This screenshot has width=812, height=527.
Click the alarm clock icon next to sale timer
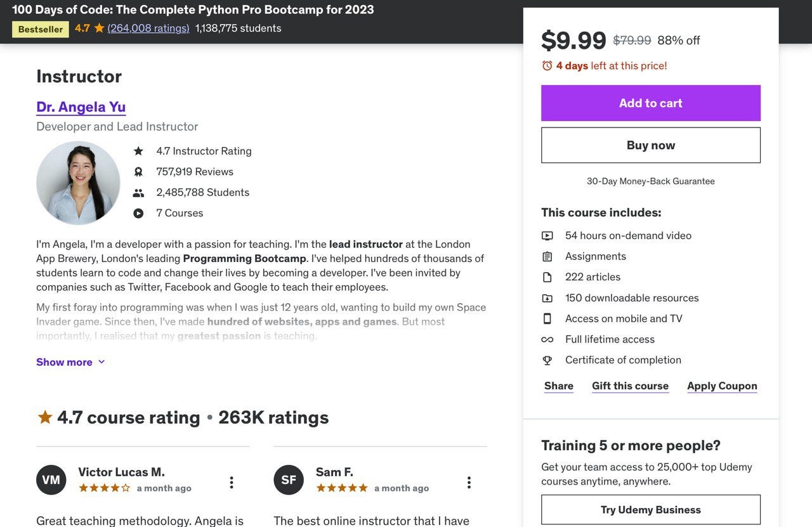tap(546, 65)
